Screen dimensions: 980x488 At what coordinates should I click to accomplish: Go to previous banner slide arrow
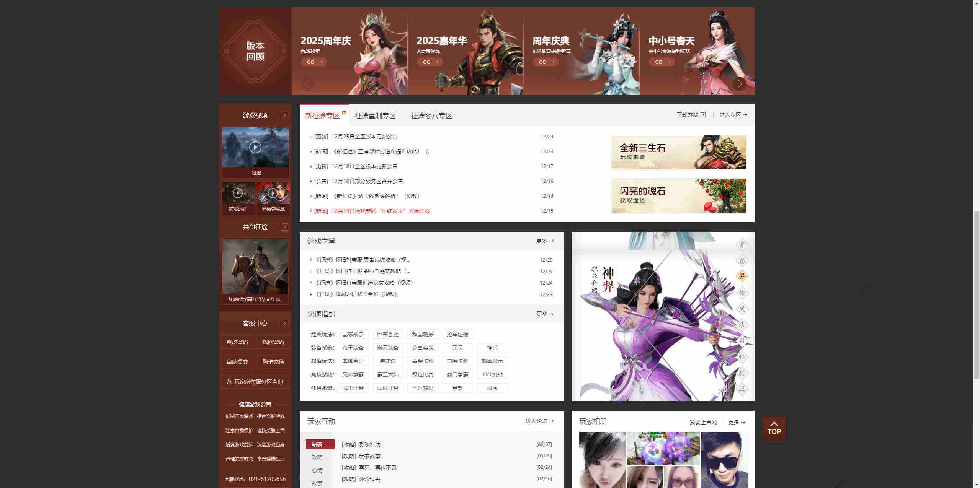[x=307, y=83]
